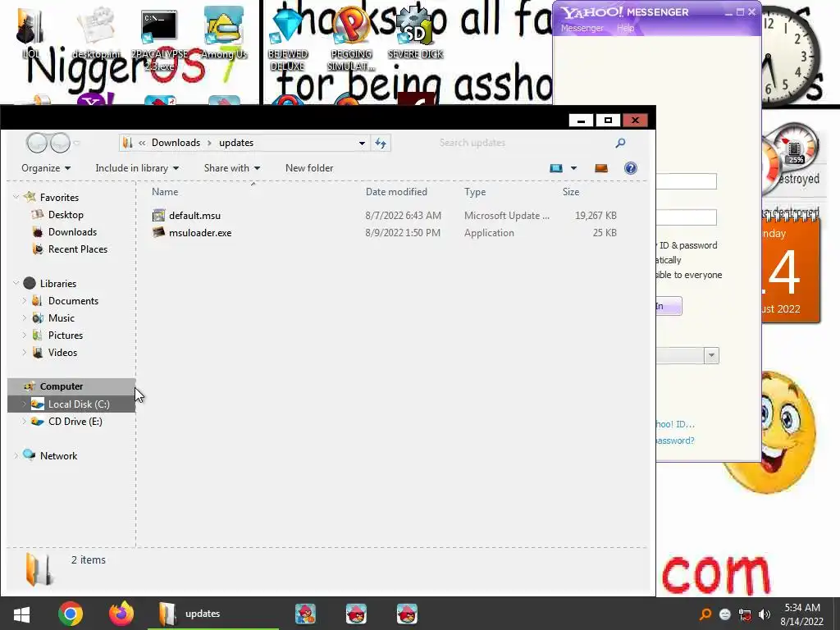This screenshot has height=630, width=840.
Task: Select the desktop.ini file on desktop
Action: pos(97,33)
